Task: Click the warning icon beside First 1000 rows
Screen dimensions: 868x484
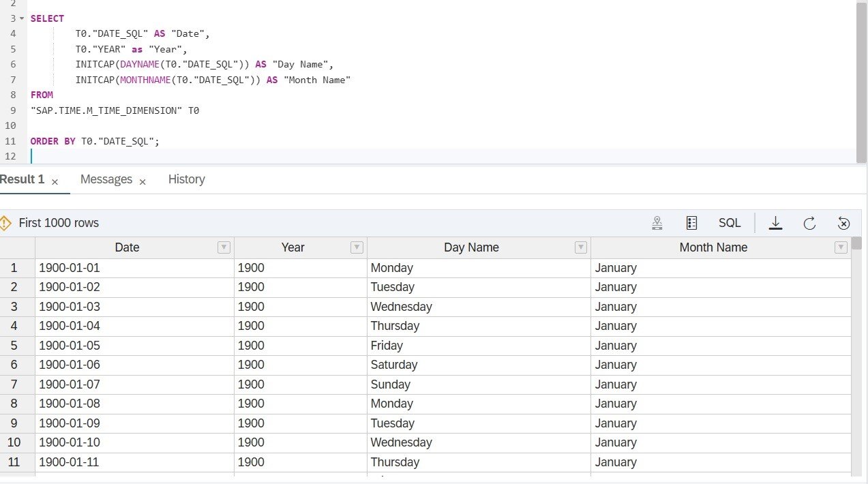Action: 7,223
